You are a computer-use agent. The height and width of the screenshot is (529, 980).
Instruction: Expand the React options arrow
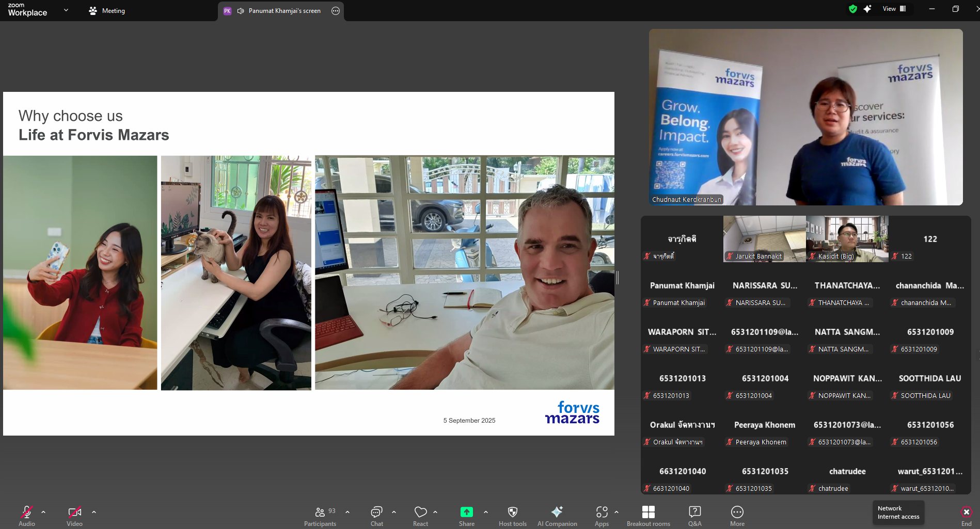tap(435, 512)
